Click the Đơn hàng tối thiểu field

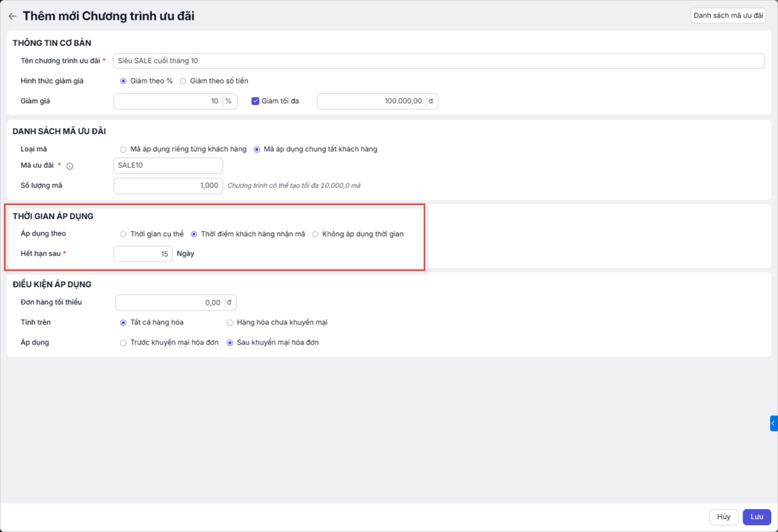pos(169,302)
